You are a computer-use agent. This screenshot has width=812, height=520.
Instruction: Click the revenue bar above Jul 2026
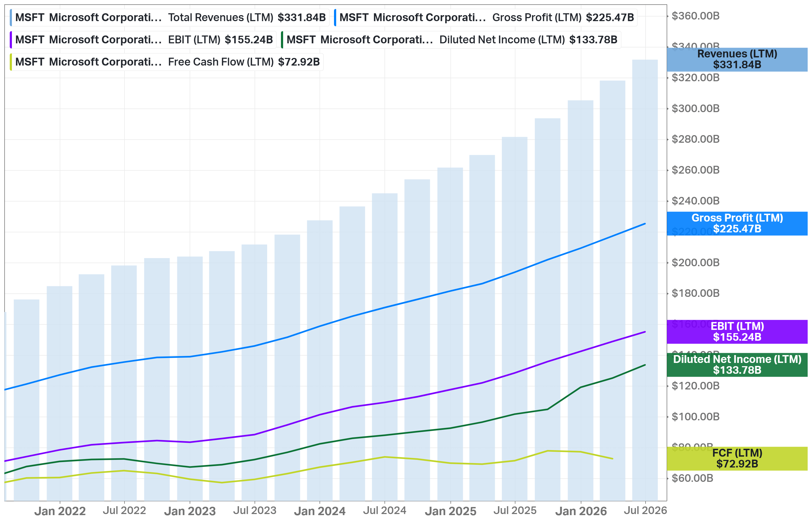click(x=645, y=280)
